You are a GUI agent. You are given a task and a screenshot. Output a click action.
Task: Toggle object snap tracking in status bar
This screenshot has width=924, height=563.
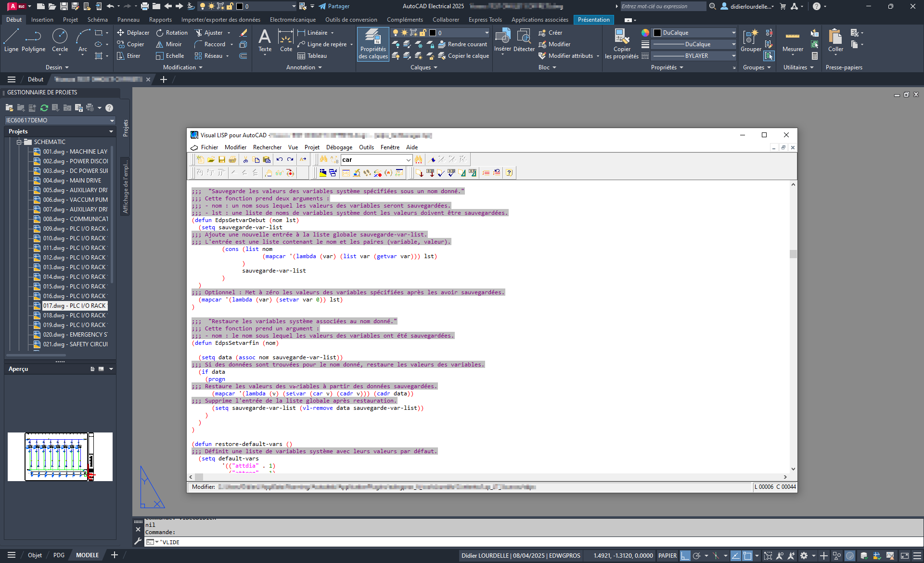[x=736, y=556]
